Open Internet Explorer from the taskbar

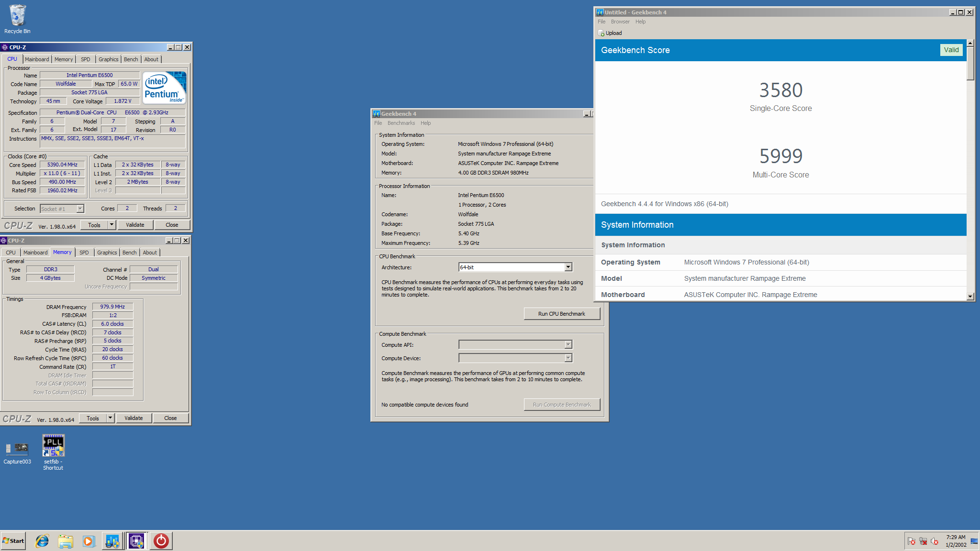coord(42,541)
